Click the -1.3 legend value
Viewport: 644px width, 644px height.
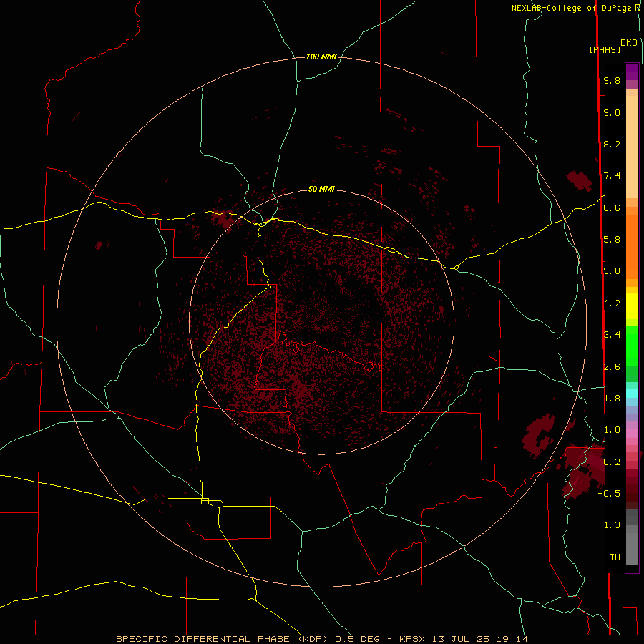(x=609, y=525)
